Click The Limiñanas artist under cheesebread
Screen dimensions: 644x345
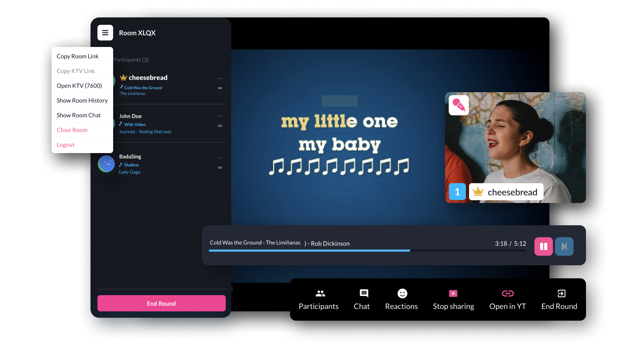[133, 93]
